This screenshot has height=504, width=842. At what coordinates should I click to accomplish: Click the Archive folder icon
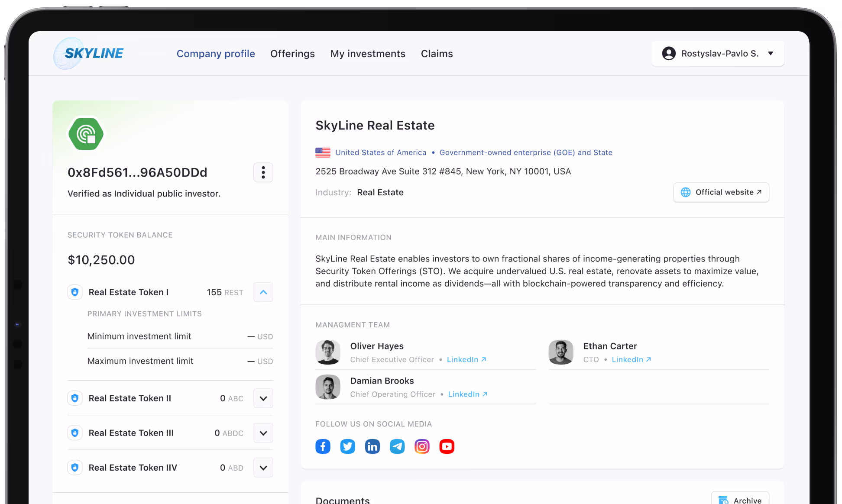[723, 500]
